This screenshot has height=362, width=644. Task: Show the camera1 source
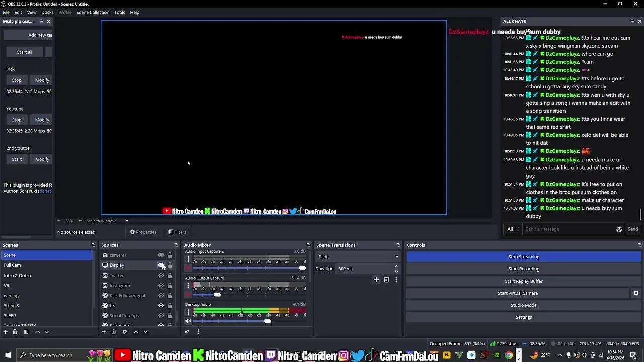[161, 255]
